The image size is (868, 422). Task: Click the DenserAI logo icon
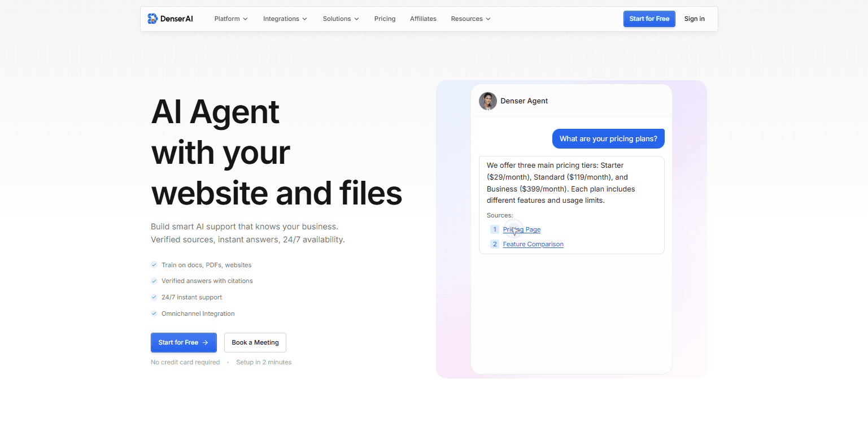coord(152,18)
